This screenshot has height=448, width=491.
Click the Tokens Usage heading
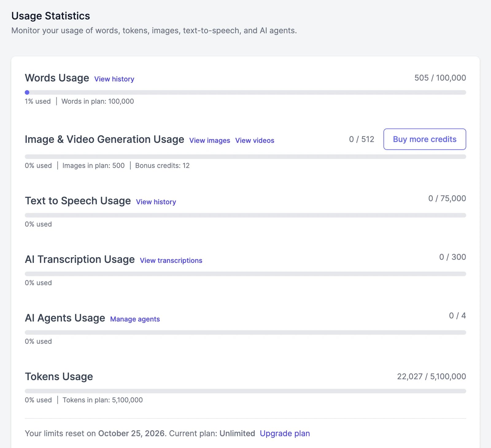pos(59,377)
